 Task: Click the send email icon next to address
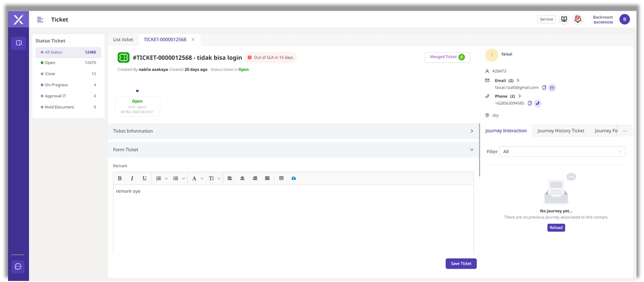tap(552, 88)
